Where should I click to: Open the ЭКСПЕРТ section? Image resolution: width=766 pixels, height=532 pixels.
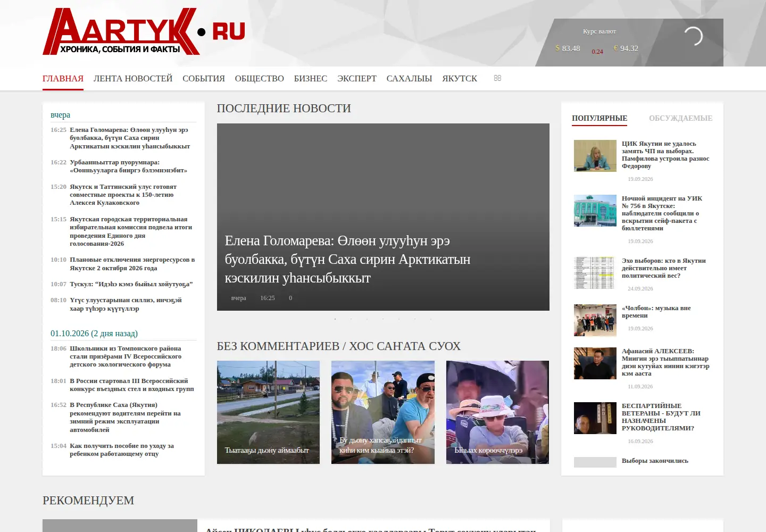coord(357,79)
